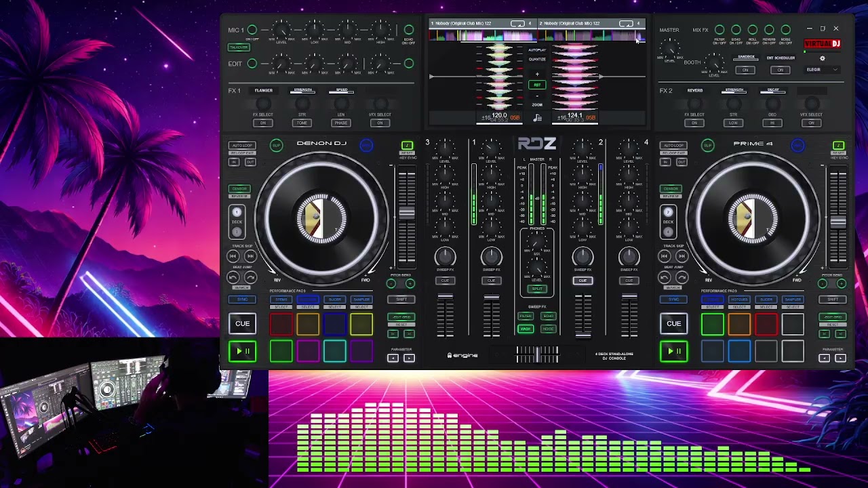This screenshot has width=868, height=488.
Task: Click the left deck SYNC button
Action: tap(242, 300)
